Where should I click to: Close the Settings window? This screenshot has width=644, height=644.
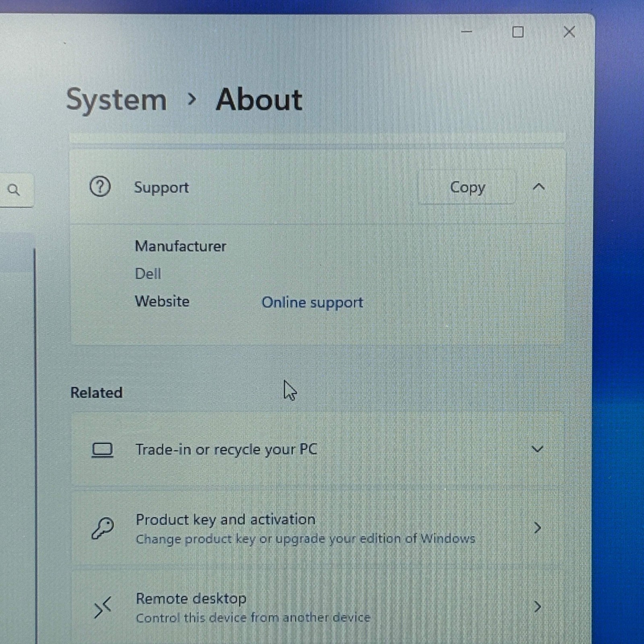[569, 31]
